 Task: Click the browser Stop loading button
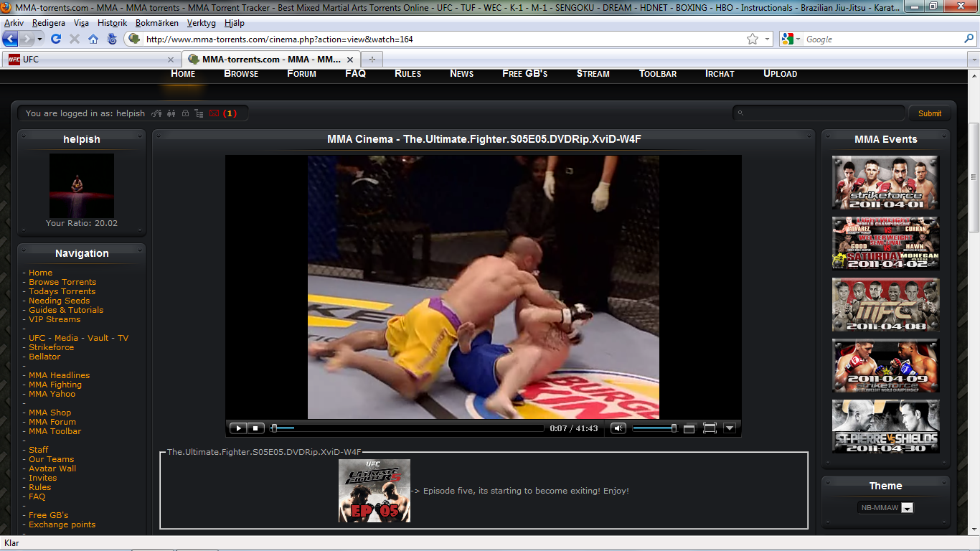click(x=75, y=39)
